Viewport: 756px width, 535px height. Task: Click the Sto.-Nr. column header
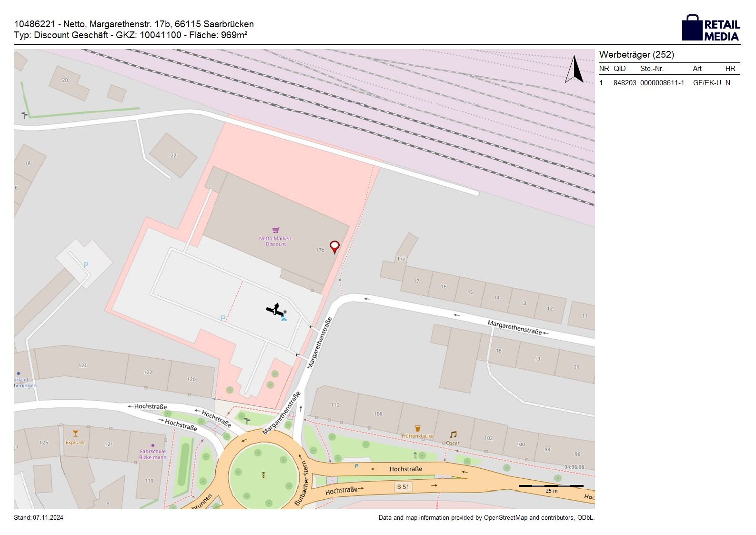tap(652, 69)
